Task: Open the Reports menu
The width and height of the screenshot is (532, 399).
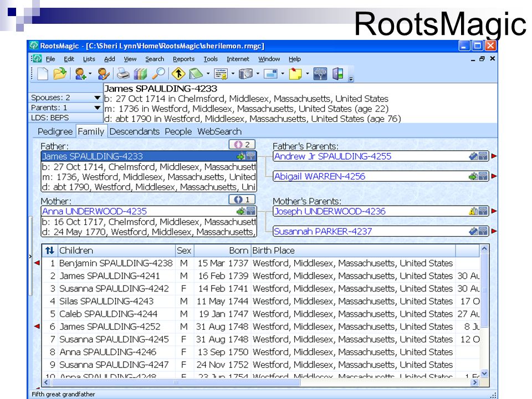Action: pyautogui.click(x=183, y=59)
